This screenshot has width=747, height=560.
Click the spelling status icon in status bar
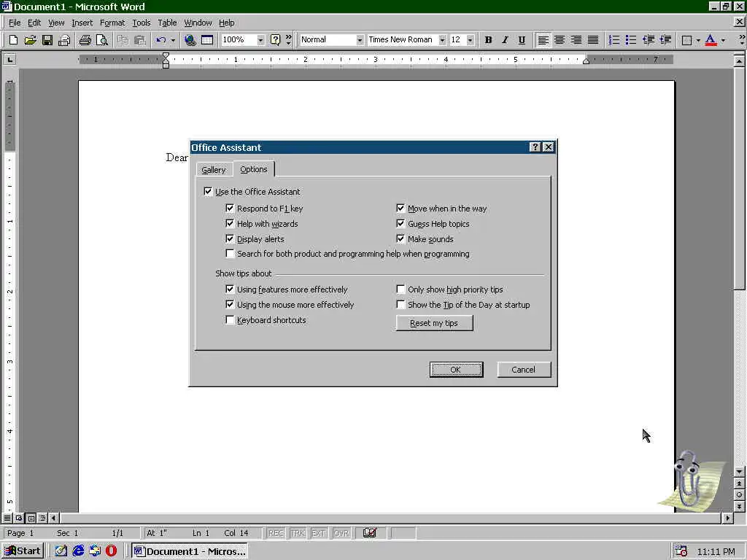click(x=370, y=533)
